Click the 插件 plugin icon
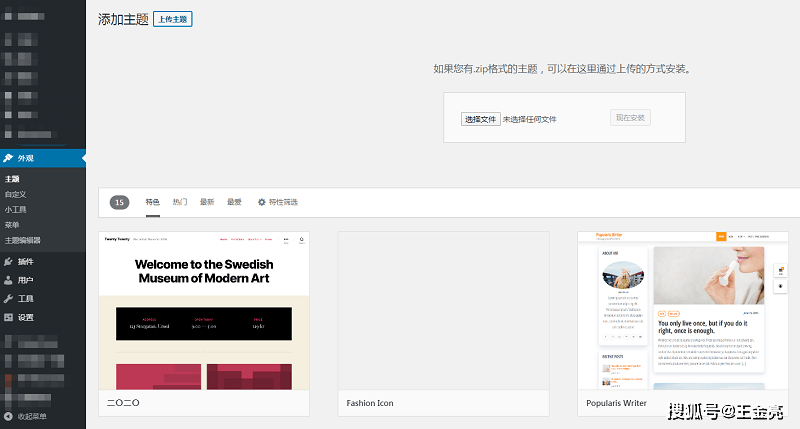The width and height of the screenshot is (800, 429). 8,262
